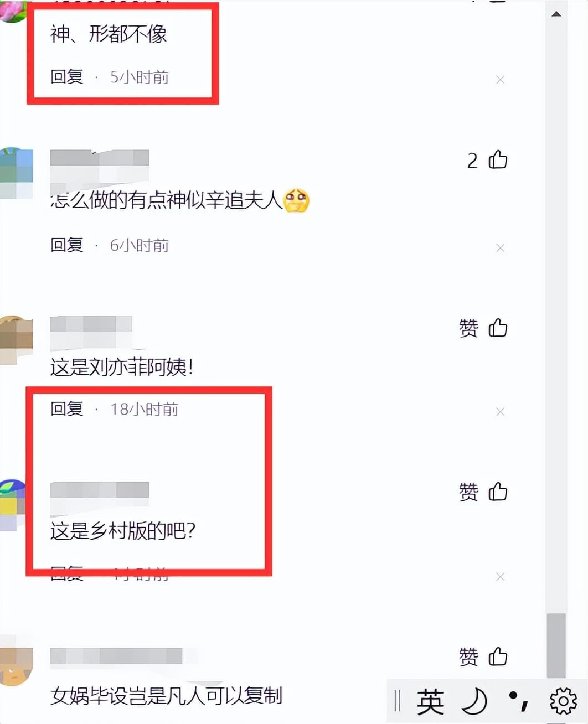Image resolution: width=588 pixels, height=724 pixels.
Task: Like the 刘亦菲阿姨 comment thumbs-up
Action: point(498,328)
